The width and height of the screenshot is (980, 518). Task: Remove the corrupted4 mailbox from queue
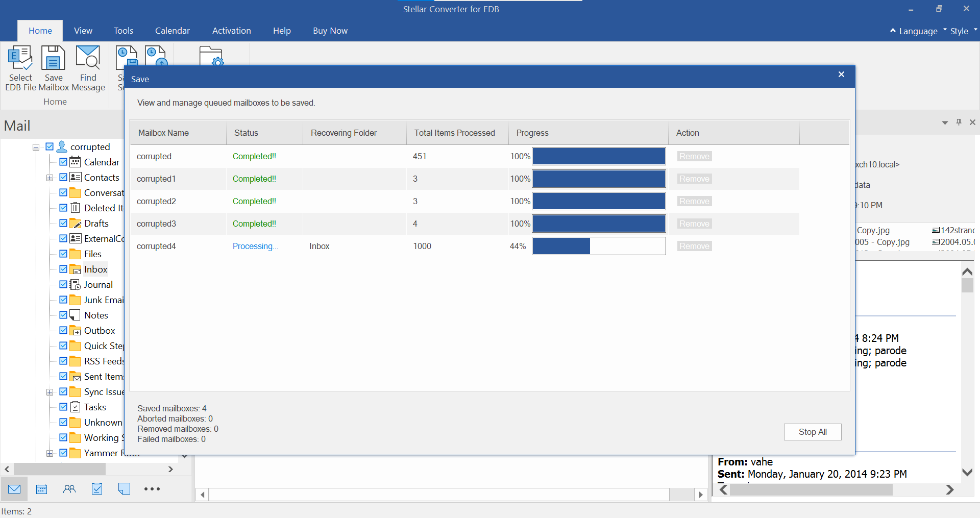(x=694, y=246)
